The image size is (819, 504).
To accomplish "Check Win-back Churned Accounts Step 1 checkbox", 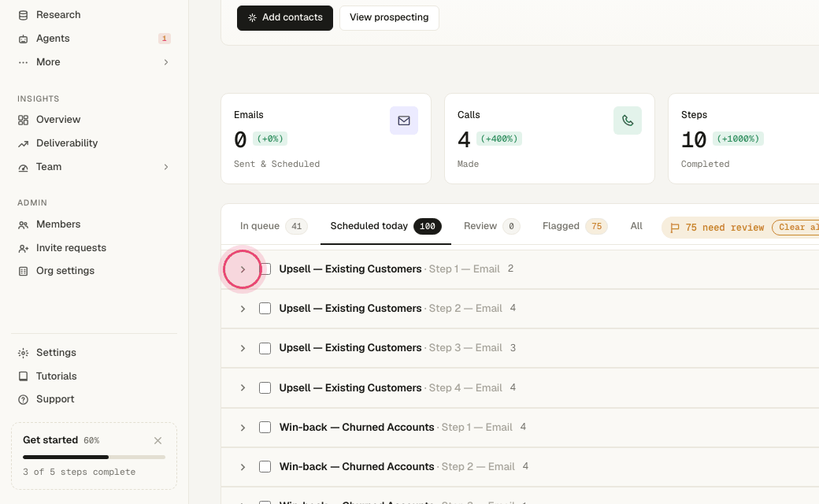I will pos(265,428).
